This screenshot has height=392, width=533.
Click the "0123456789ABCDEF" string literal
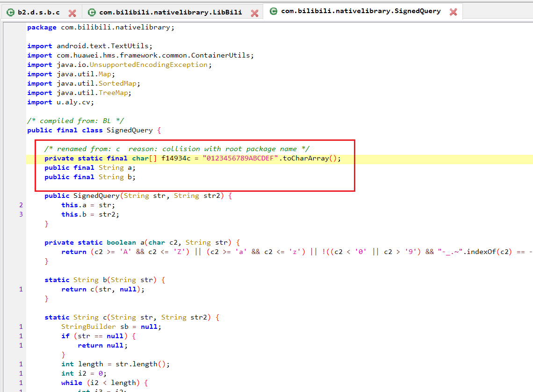[240, 158]
